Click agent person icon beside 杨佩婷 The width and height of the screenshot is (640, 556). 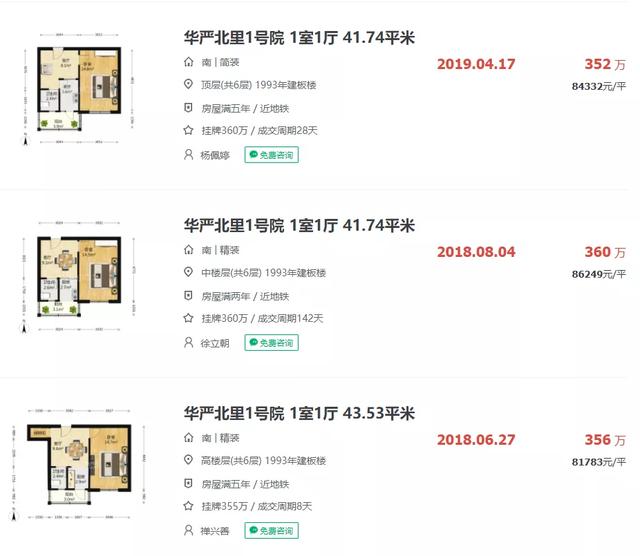[x=188, y=155]
